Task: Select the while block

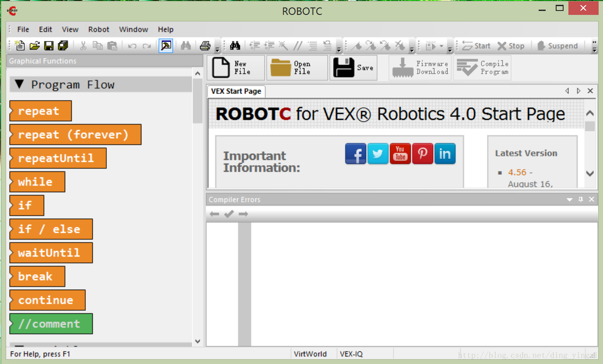Action: click(x=37, y=182)
